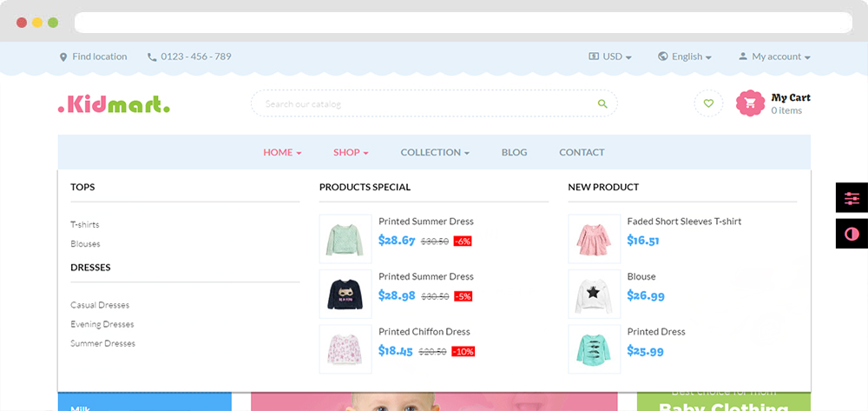Expand the USD currency dropdown
This screenshot has height=411, width=868.
pos(610,56)
